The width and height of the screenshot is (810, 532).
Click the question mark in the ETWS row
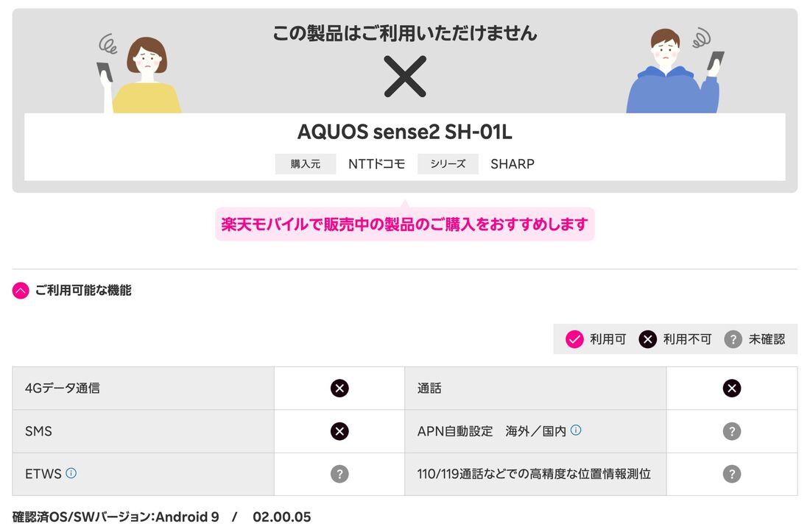[339, 474]
